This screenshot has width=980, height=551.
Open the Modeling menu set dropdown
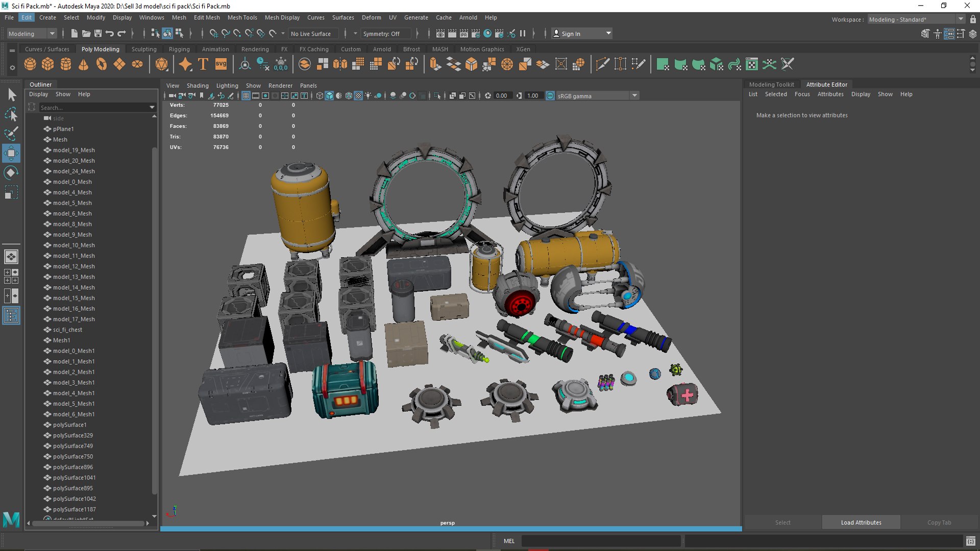click(32, 34)
